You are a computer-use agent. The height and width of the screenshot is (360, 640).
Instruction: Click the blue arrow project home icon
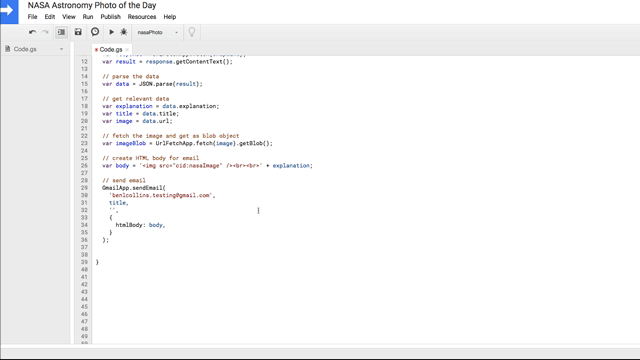[8, 11]
